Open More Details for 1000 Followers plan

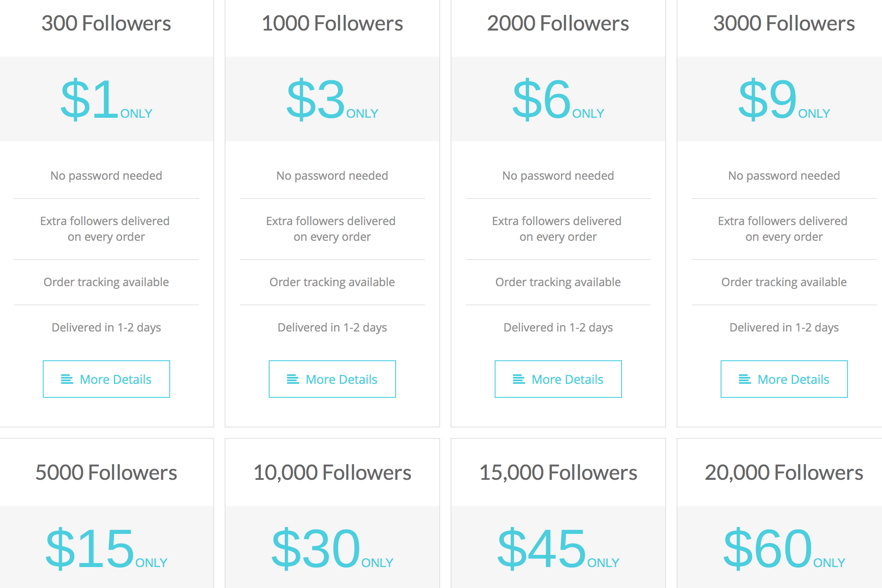click(x=332, y=379)
